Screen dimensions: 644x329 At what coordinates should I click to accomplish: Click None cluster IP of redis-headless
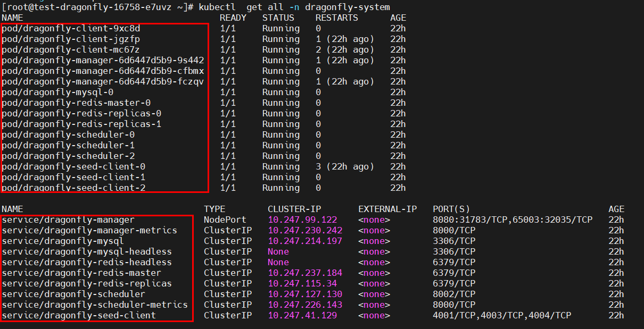(278, 262)
